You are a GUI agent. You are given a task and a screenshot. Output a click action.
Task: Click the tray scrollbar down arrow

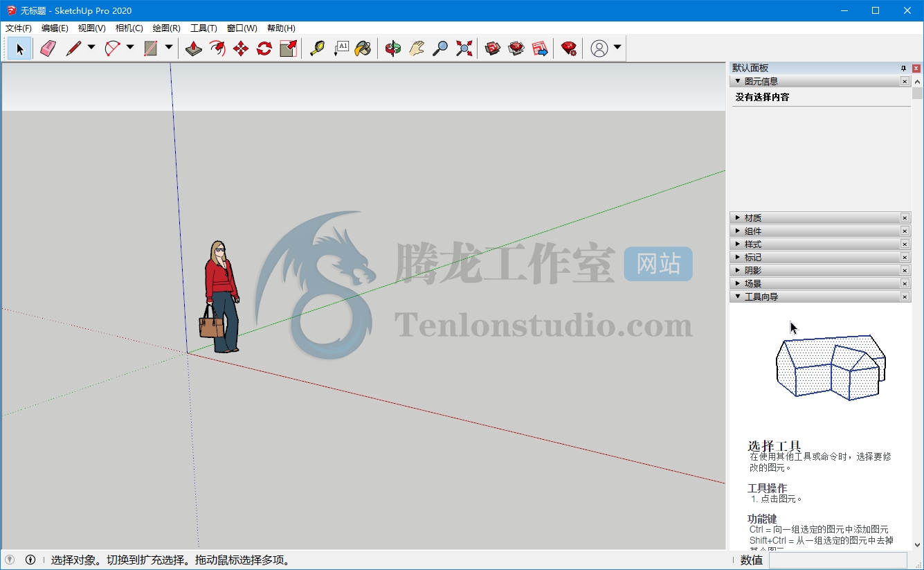[x=918, y=545]
